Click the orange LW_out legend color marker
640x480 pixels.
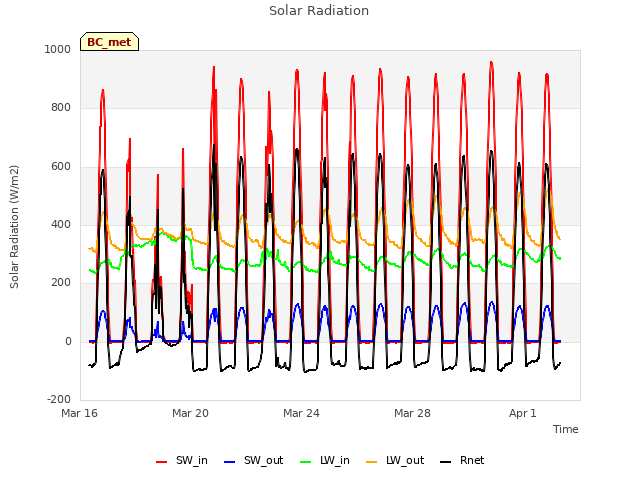(x=372, y=462)
